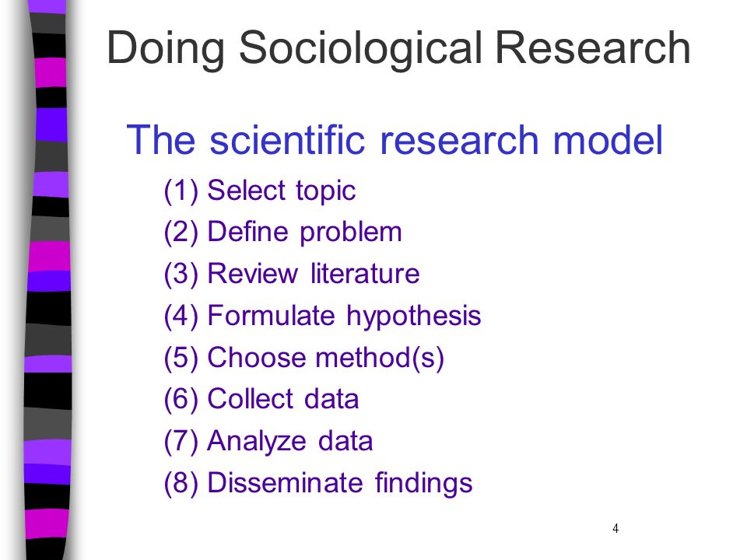Click the word literature in step three
The height and width of the screenshot is (560, 747).
(365, 275)
